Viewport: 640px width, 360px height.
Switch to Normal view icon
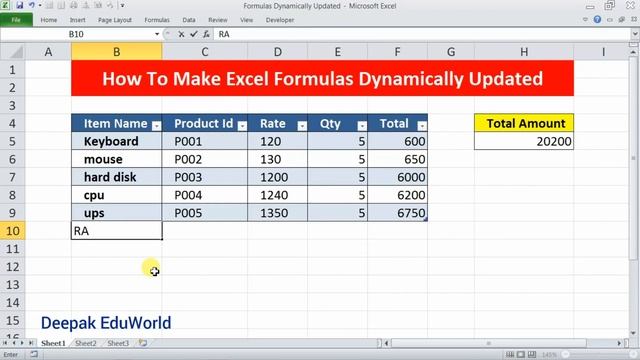pos(510,354)
